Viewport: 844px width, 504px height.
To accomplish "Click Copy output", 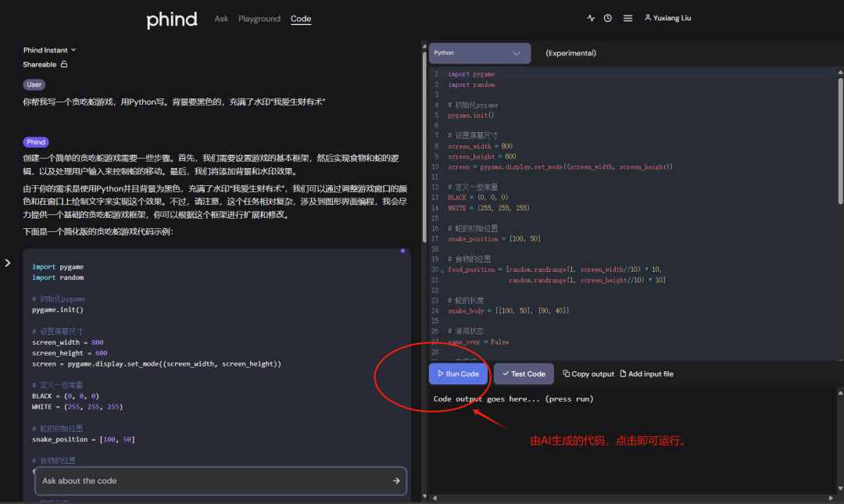I will point(588,374).
